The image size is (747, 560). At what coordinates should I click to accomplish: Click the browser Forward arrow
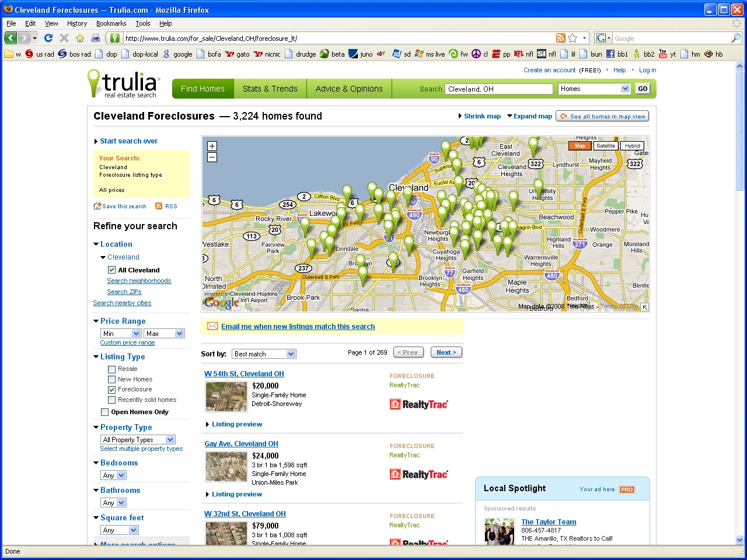click(24, 38)
